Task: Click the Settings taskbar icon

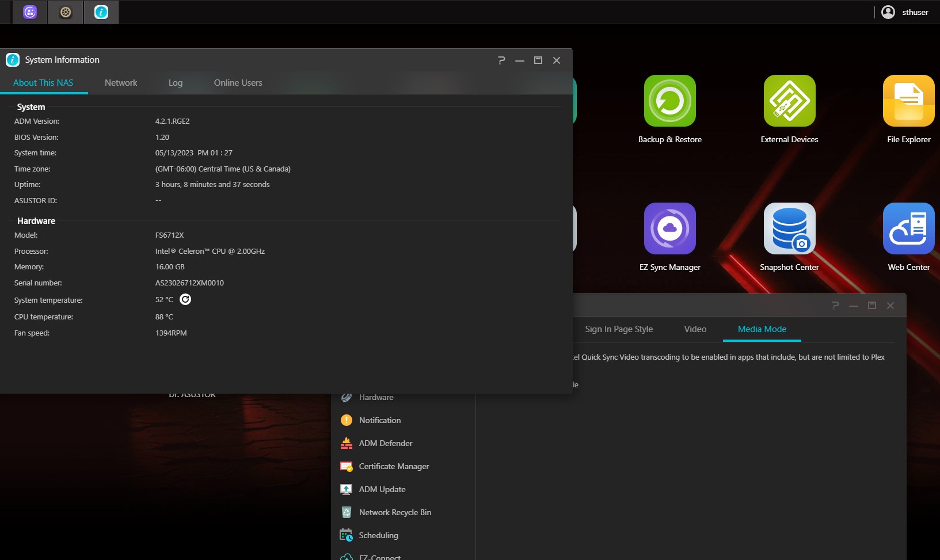Action: click(66, 12)
